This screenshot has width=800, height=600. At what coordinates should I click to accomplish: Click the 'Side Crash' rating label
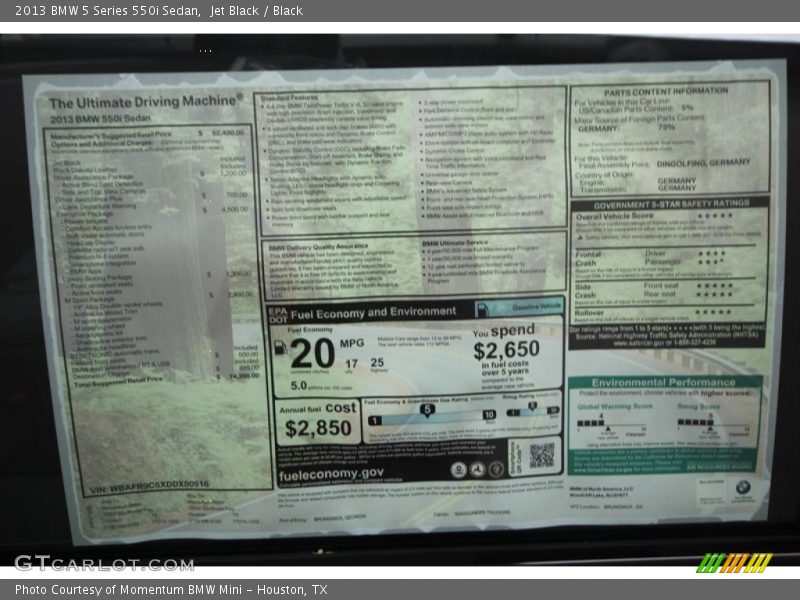pyautogui.click(x=585, y=291)
